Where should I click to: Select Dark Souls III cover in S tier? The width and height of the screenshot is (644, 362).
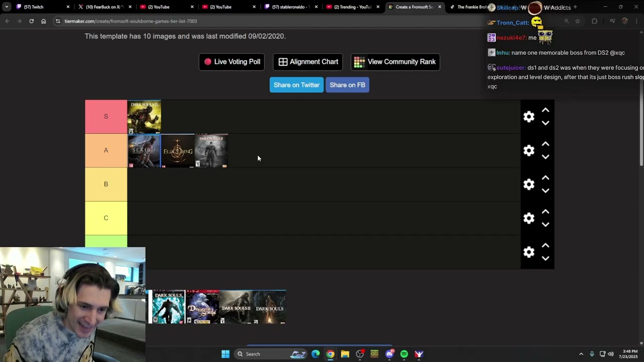coord(144,117)
